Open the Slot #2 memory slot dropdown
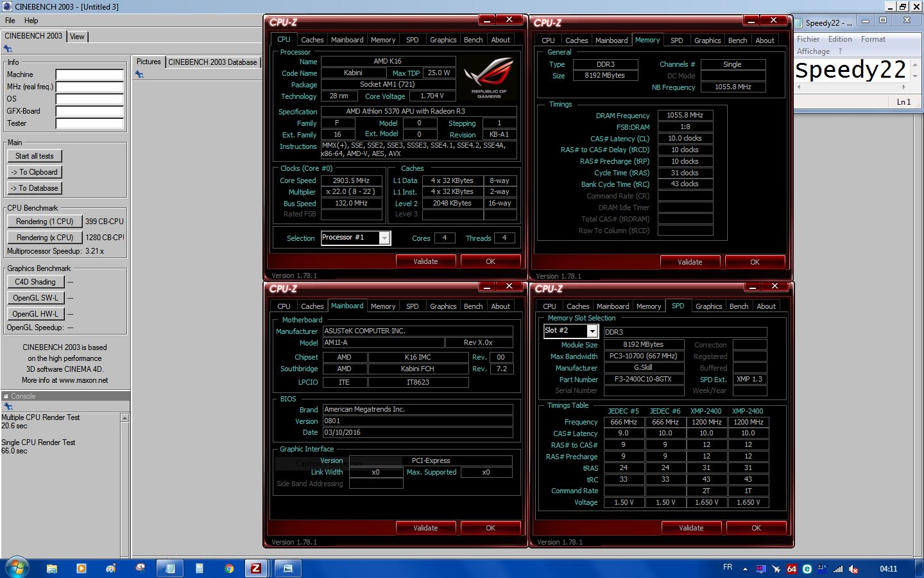The height and width of the screenshot is (578, 924). click(592, 331)
